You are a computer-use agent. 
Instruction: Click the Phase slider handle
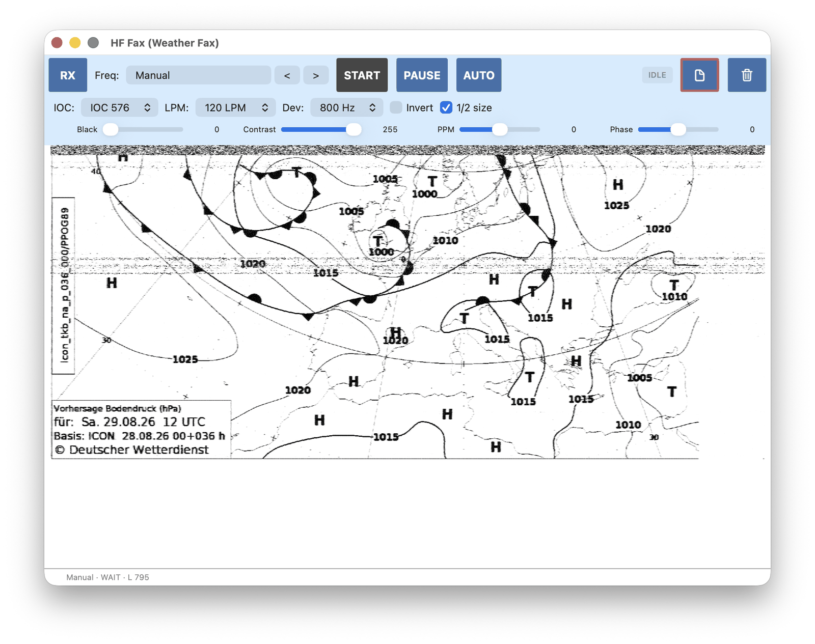pos(678,129)
